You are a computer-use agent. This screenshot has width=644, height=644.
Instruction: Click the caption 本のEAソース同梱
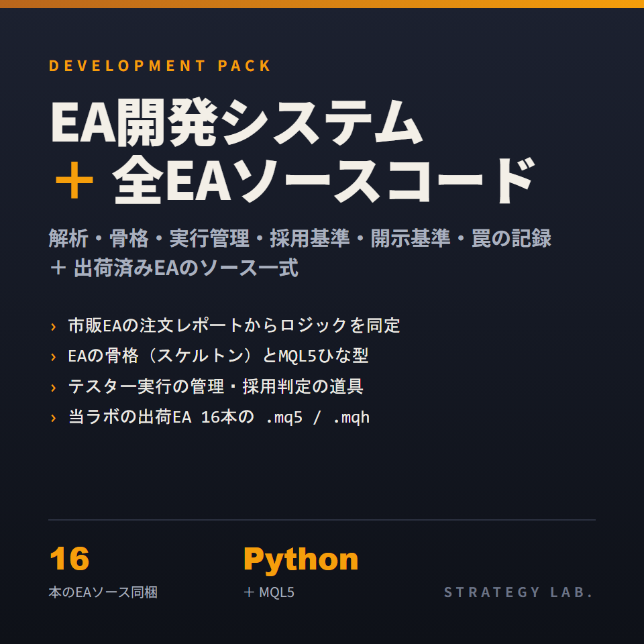point(103,592)
